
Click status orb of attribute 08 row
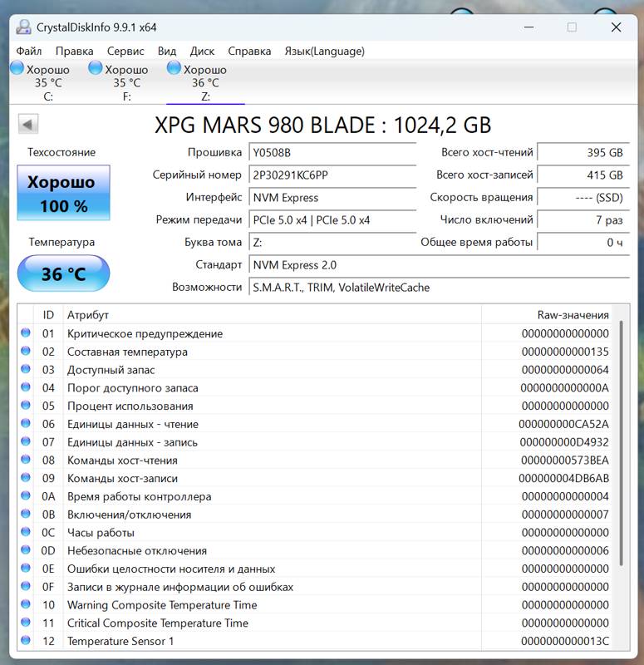coord(26,460)
